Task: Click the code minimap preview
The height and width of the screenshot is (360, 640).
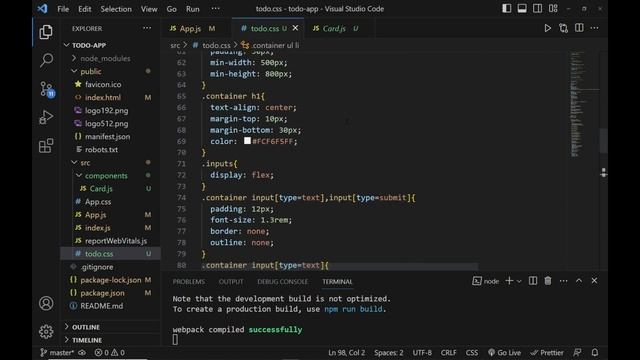Action: coord(577,104)
